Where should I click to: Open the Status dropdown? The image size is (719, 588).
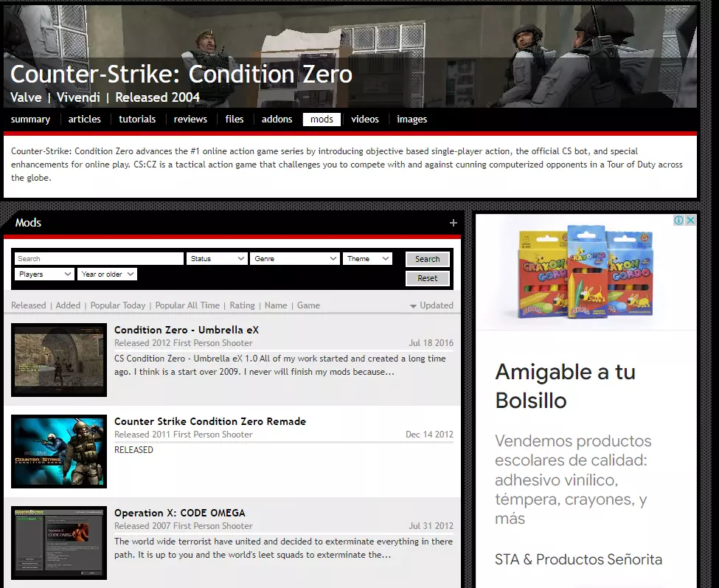tap(217, 259)
